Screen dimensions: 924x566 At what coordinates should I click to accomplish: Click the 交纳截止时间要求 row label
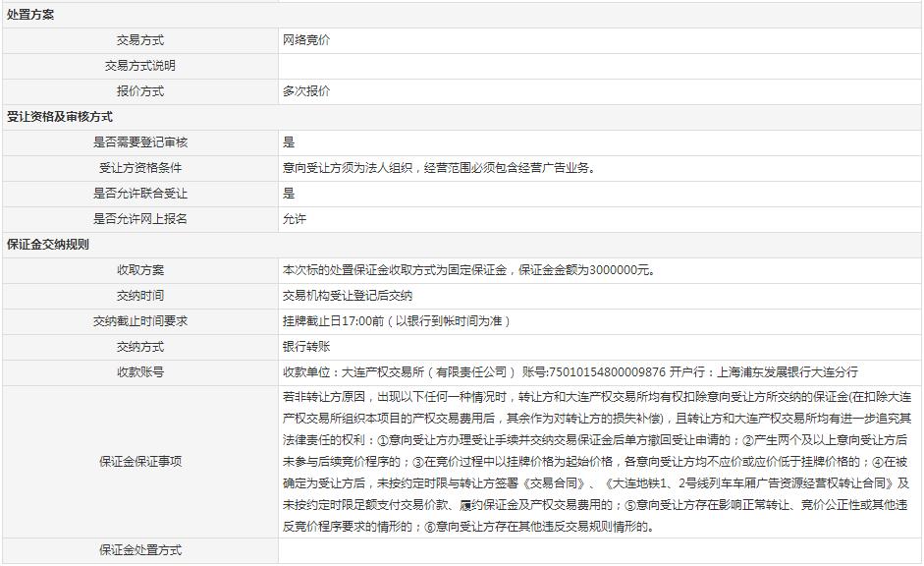[139, 321]
